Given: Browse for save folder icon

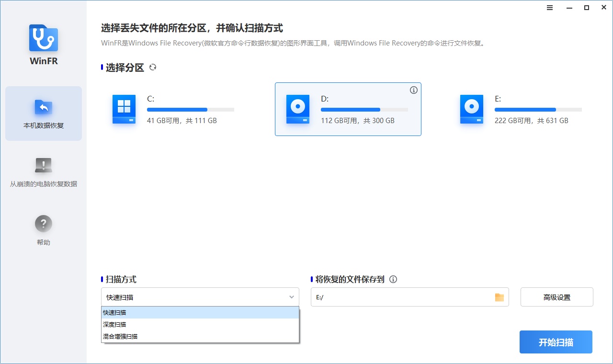Looking at the screenshot, I should [499, 297].
